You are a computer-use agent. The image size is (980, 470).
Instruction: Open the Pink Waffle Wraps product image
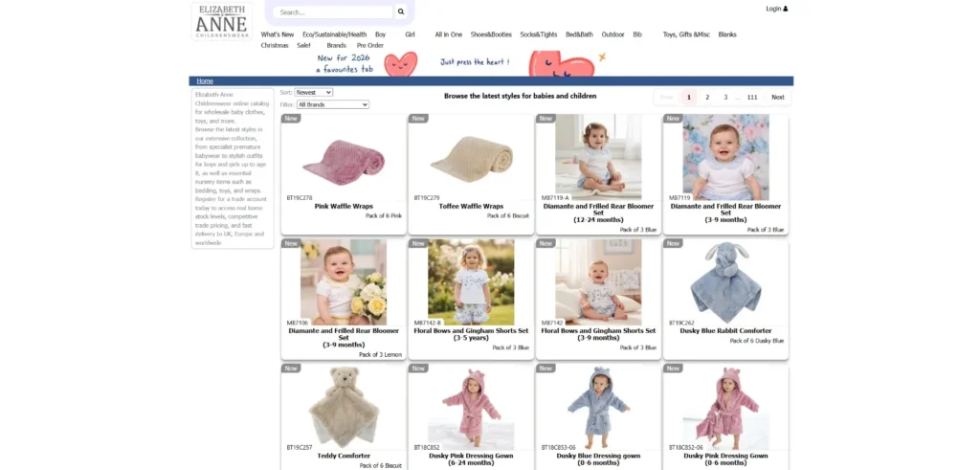coord(344,158)
